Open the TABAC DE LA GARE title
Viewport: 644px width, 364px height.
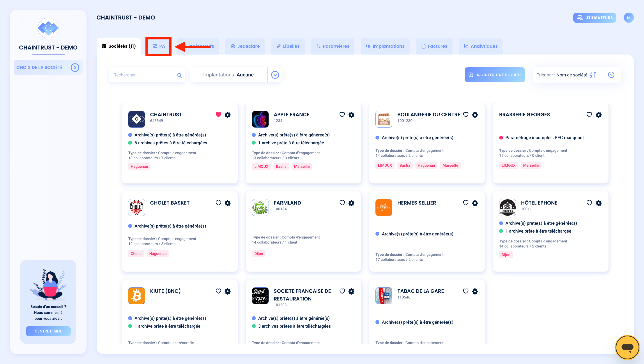(421, 291)
